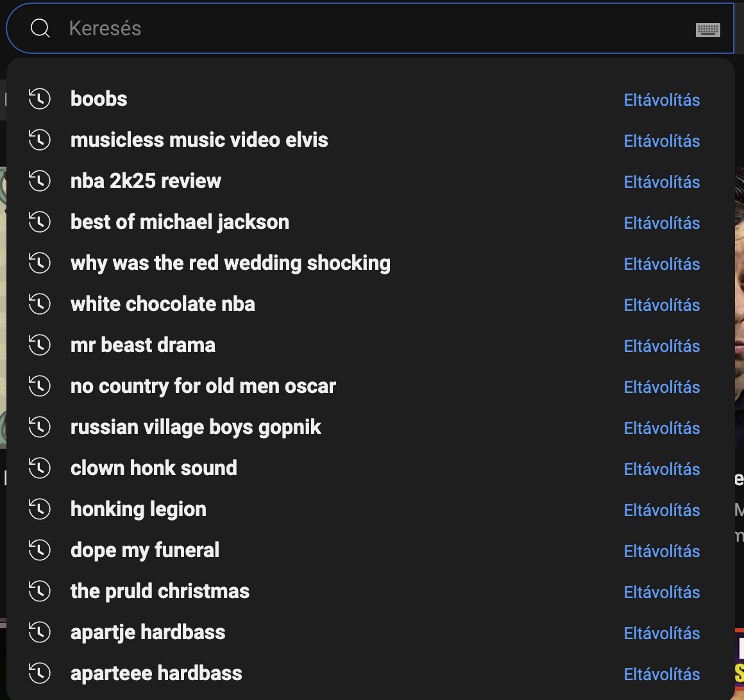Focus the Keresés search input field
744x700 pixels.
coord(372,28)
